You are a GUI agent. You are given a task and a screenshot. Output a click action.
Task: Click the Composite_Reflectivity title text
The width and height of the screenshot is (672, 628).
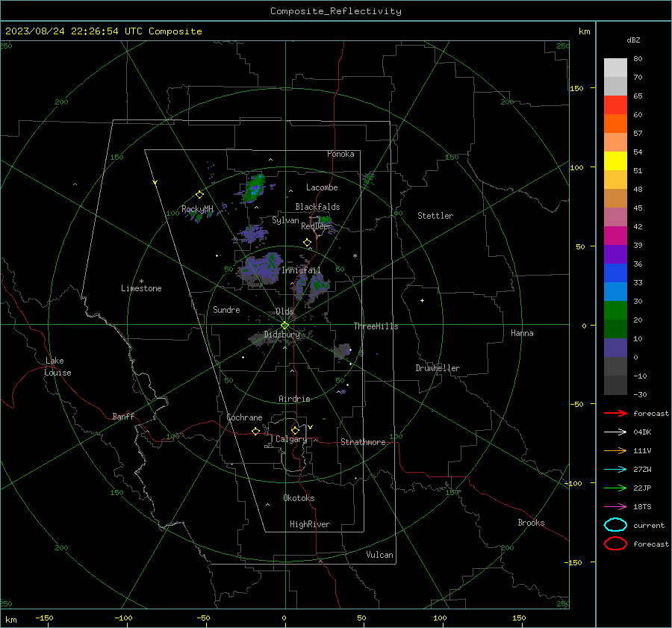coord(335,11)
